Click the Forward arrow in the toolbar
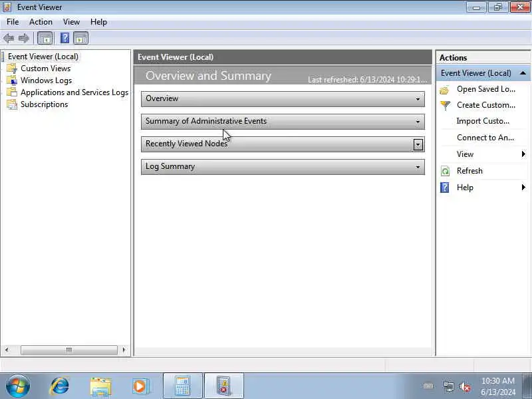Screen dimensions: 532x399 [23, 38]
